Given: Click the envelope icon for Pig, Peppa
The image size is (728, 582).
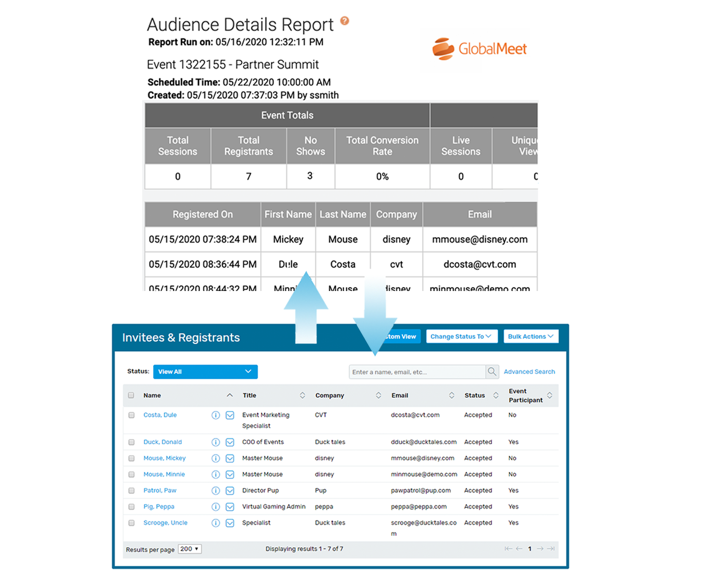Looking at the screenshot, I should (x=230, y=506).
